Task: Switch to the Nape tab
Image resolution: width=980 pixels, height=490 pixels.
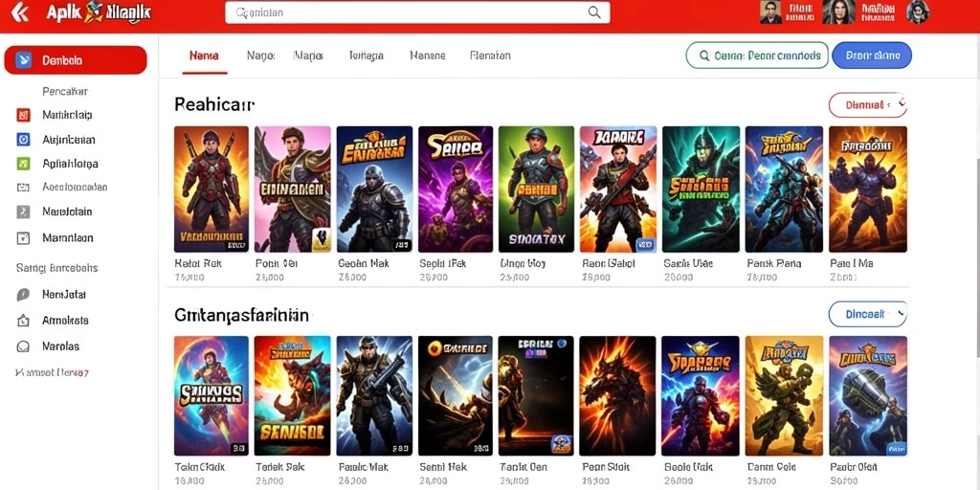Action: [260, 56]
